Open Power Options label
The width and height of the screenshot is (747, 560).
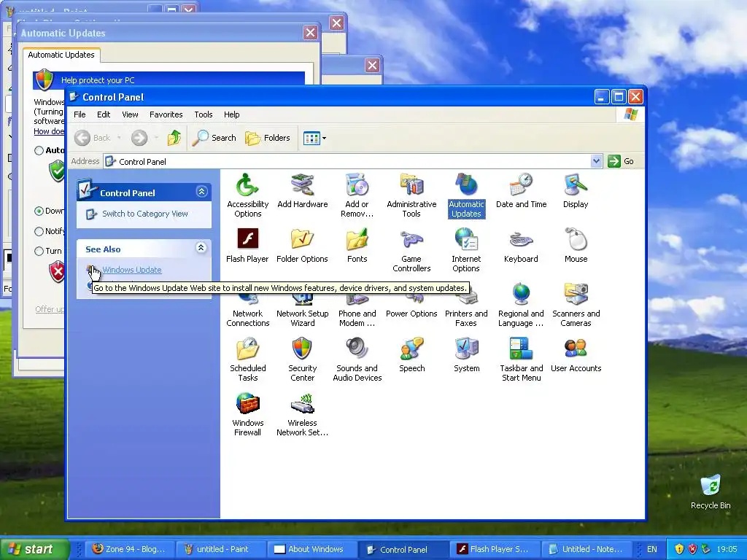[411, 314]
